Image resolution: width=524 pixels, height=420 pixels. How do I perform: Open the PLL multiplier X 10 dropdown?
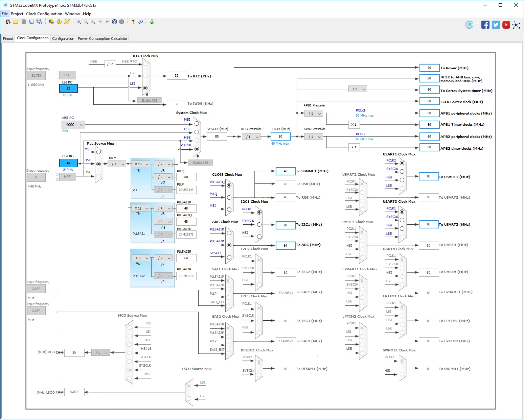click(141, 164)
